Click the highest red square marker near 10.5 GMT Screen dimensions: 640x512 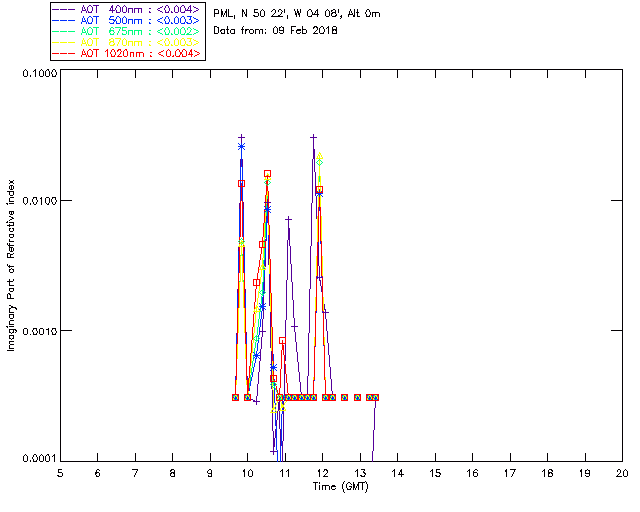pos(267,174)
